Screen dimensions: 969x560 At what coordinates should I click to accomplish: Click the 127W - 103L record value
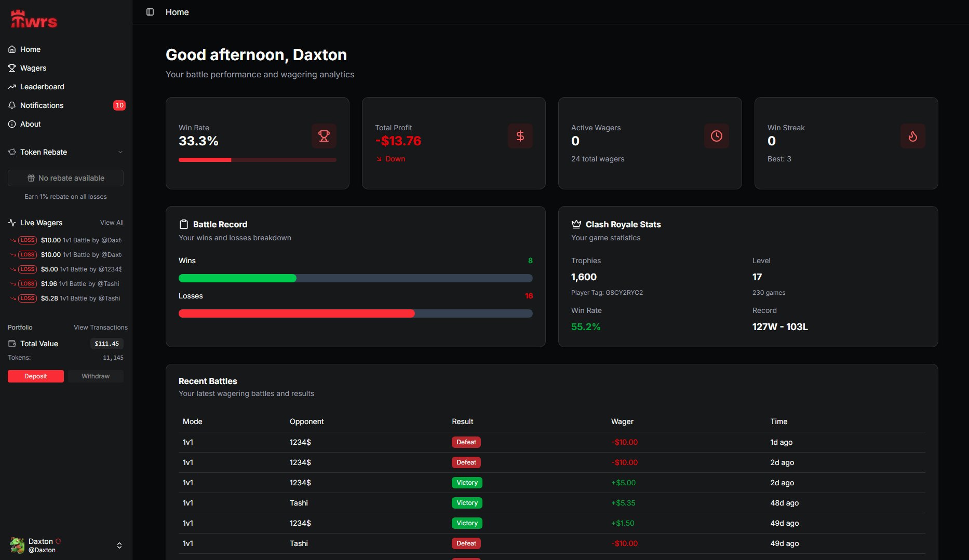pyautogui.click(x=780, y=327)
